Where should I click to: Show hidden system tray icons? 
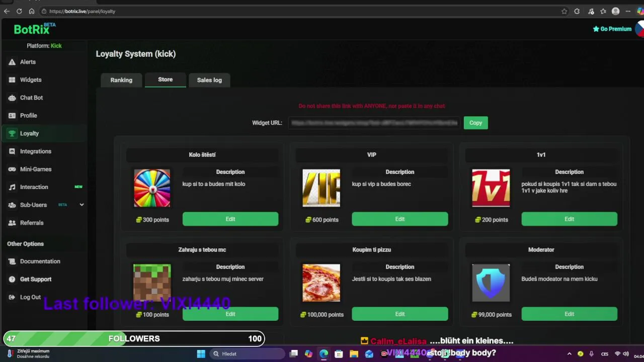[569, 353]
